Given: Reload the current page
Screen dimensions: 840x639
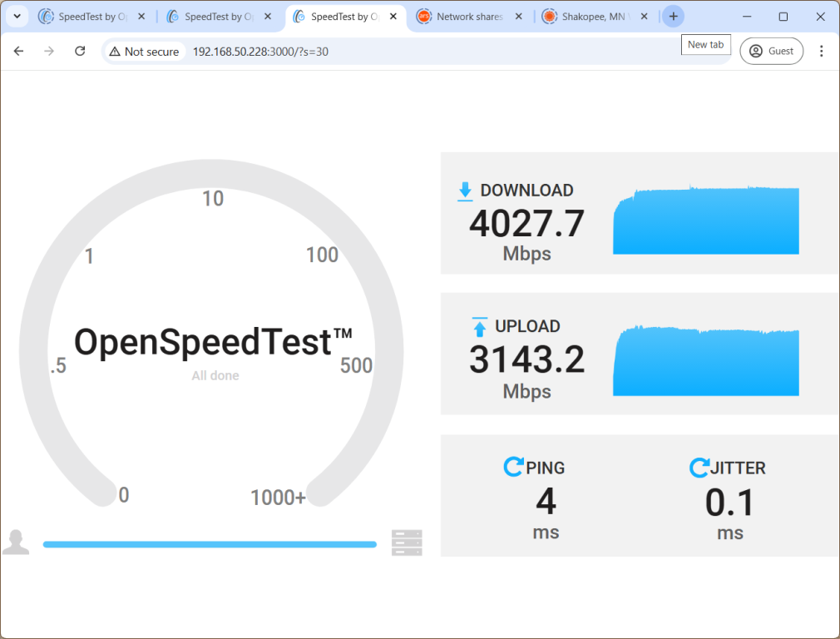Looking at the screenshot, I should click(x=80, y=52).
